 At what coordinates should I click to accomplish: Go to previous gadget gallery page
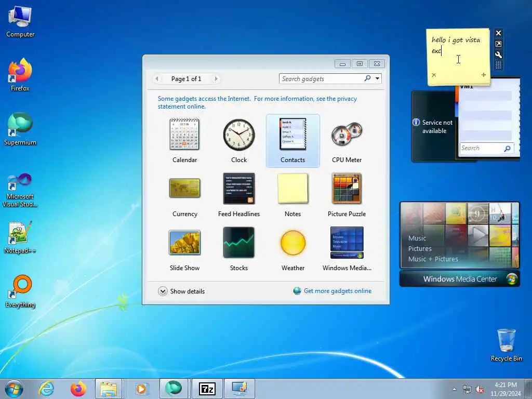[156, 79]
